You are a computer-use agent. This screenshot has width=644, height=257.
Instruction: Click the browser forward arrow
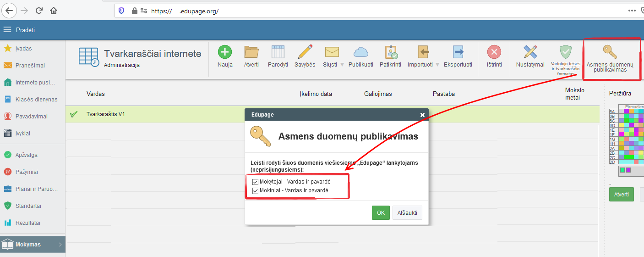(x=24, y=10)
